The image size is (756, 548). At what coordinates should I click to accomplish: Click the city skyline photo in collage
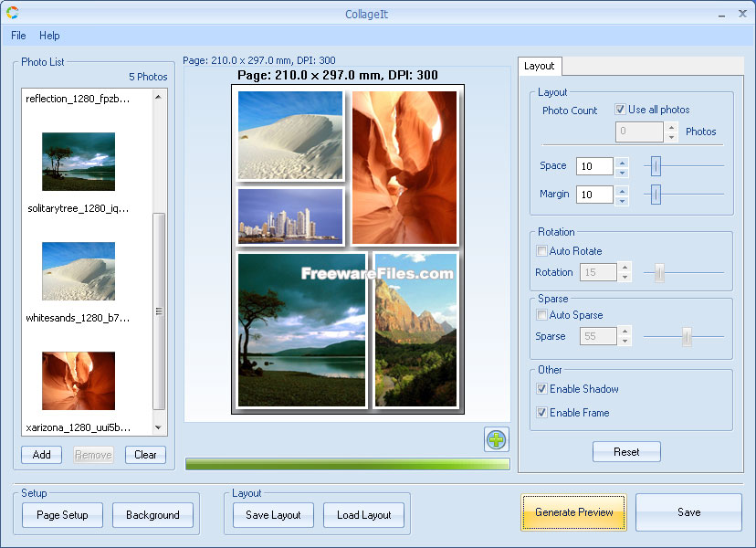tap(290, 216)
